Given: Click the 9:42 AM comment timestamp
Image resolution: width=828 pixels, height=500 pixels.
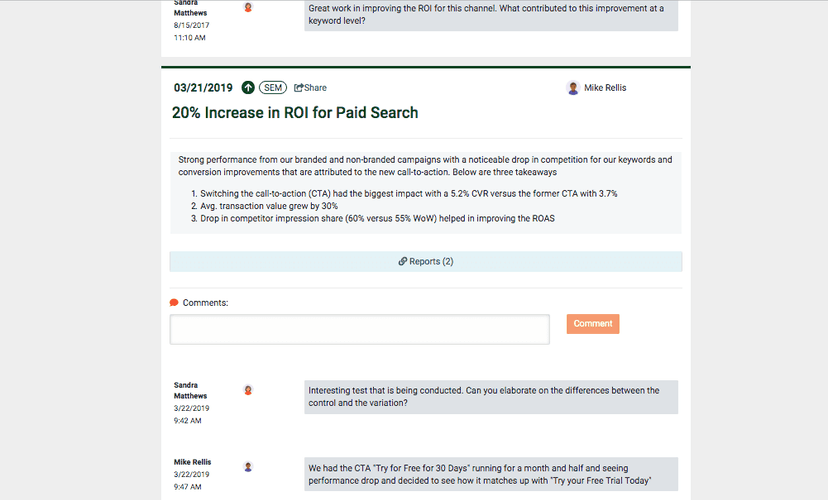Looking at the screenshot, I should coord(187,421).
